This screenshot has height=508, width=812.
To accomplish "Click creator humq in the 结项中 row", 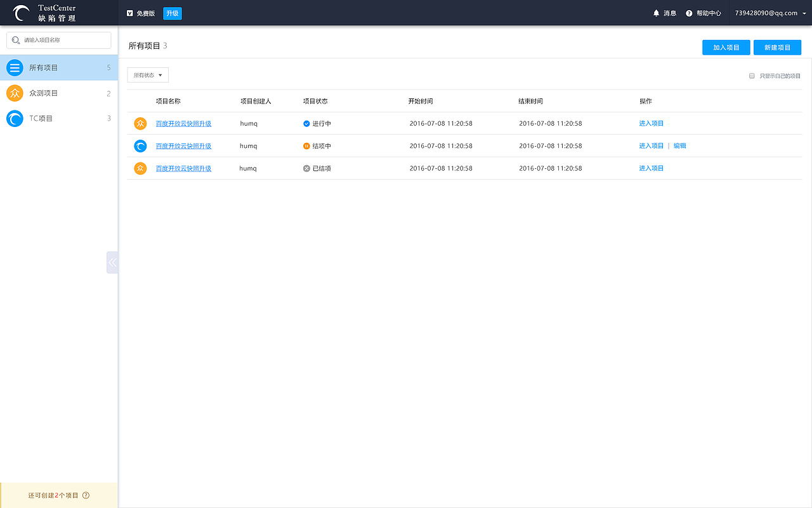I will point(249,146).
